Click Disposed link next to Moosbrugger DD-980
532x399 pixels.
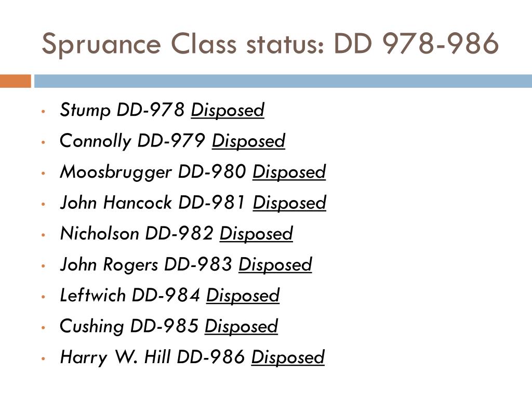289,172
